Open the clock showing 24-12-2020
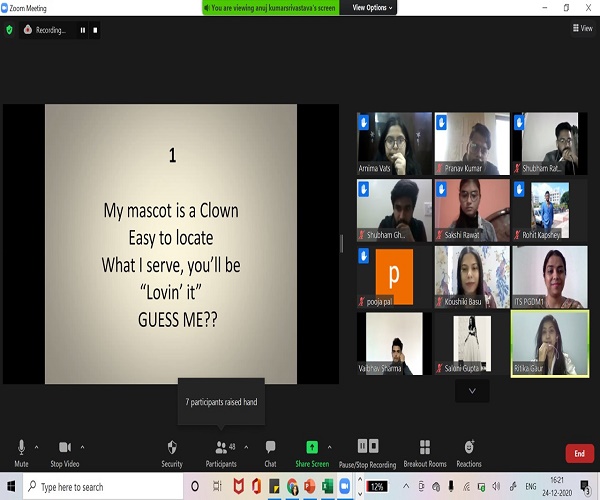Image resolution: width=600 pixels, height=500 pixels. [x=557, y=487]
